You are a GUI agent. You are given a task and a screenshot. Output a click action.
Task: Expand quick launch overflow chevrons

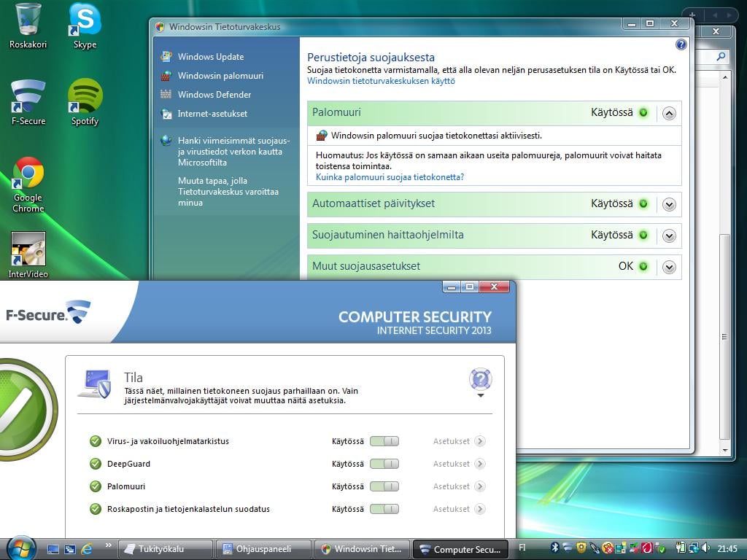click(x=108, y=545)
